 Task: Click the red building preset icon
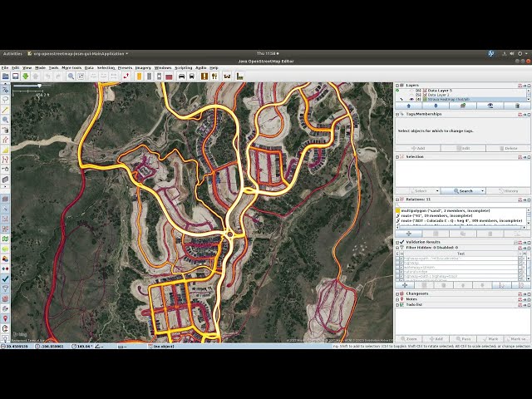169,76
